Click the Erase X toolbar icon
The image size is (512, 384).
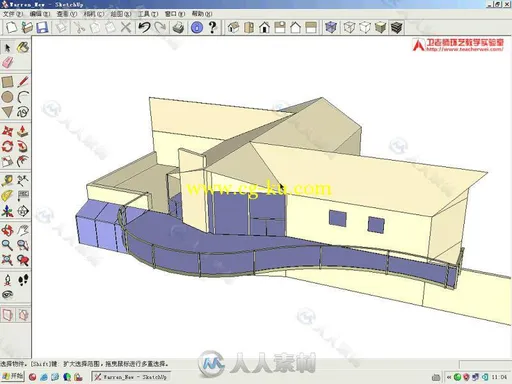coord(126,27)
